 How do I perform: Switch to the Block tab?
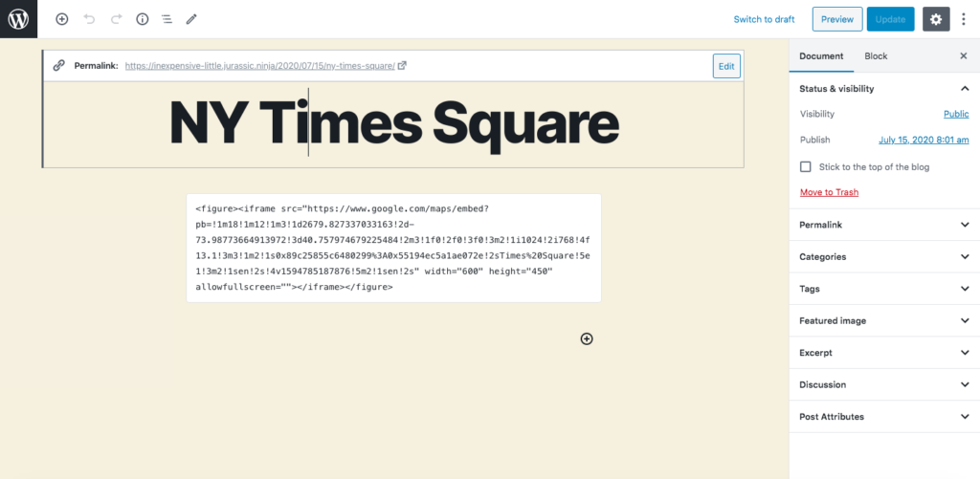click(876, 56)
